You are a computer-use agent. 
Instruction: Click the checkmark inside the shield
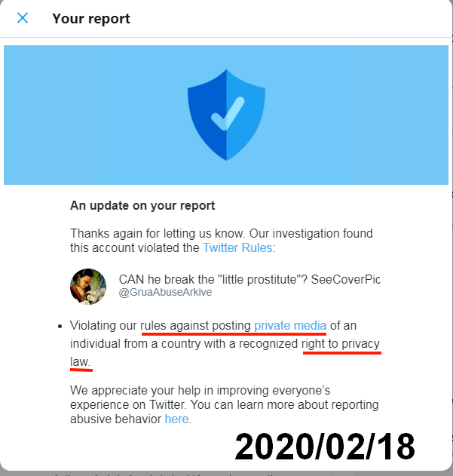(x=226, y=113)
